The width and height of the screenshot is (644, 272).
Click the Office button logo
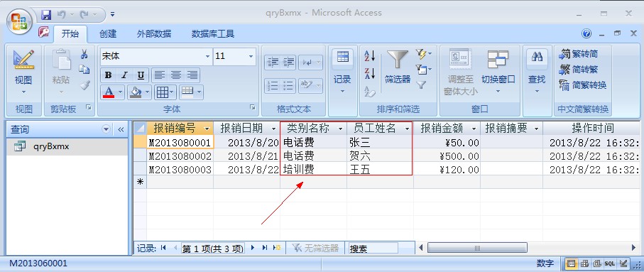click(19, 21)
